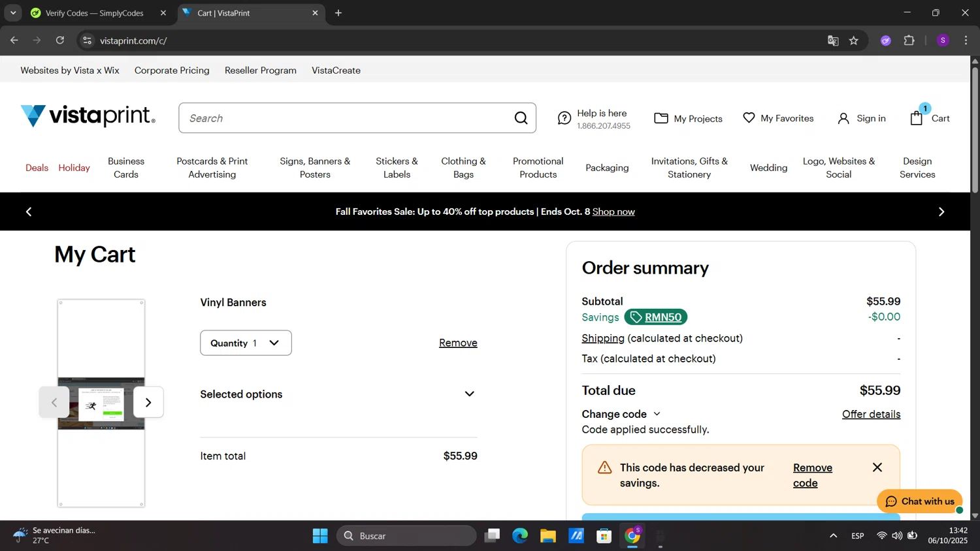
Task: Bookmark this page with star
Action: click(x=853, y=40)
